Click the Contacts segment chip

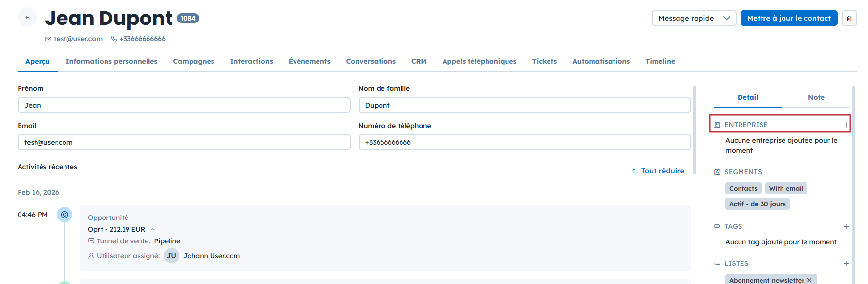743,188
